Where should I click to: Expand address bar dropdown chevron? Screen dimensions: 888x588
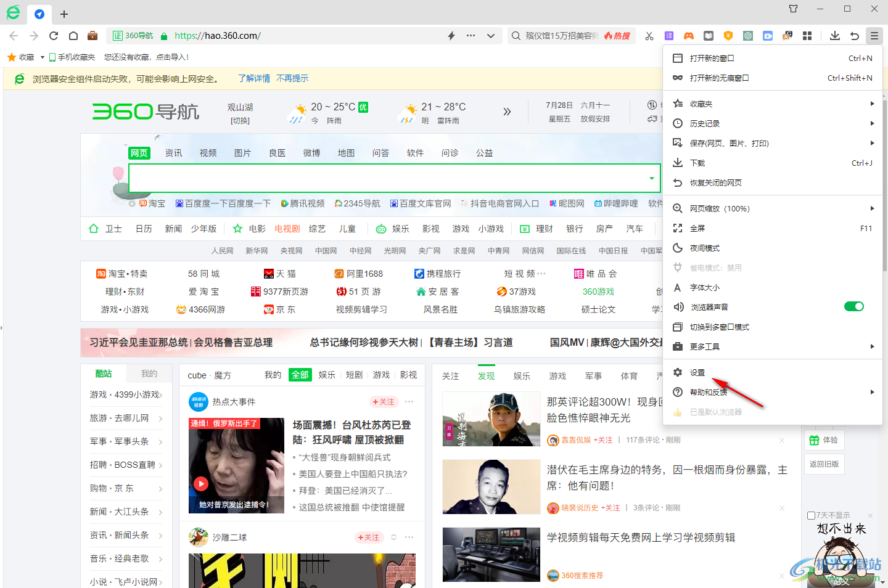tap(491, 36)
